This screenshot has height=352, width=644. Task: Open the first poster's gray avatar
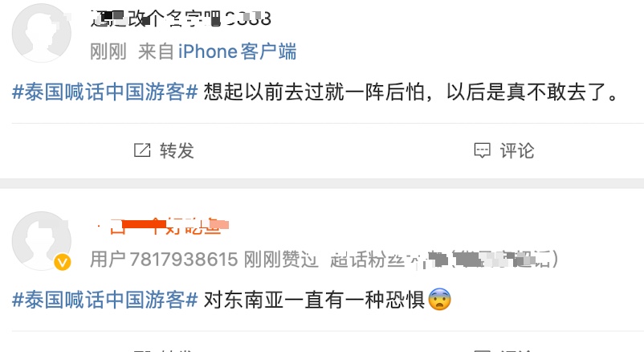[42, 33]
